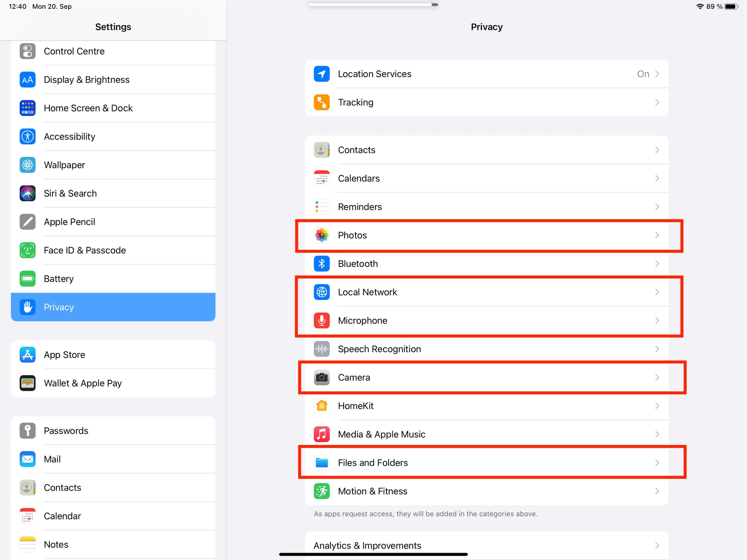747x560 pixels.
Task: Expand Location Services via On chevron
Action: tap(657, 74)
